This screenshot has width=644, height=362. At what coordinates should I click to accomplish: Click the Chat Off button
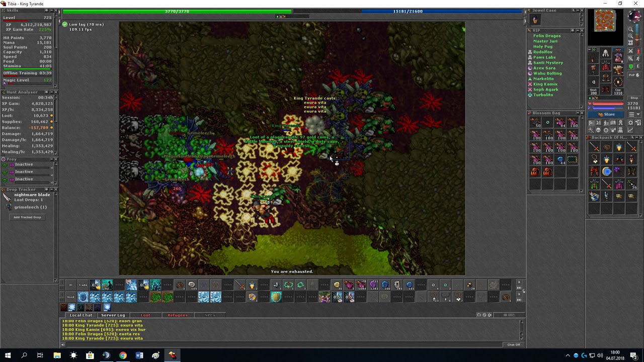[x=514, y=344]
